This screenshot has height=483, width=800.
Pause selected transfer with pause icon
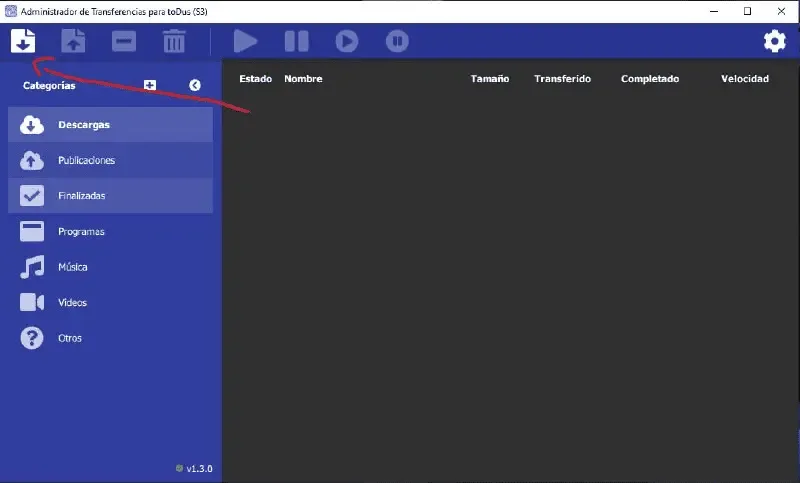coord(296,41)
